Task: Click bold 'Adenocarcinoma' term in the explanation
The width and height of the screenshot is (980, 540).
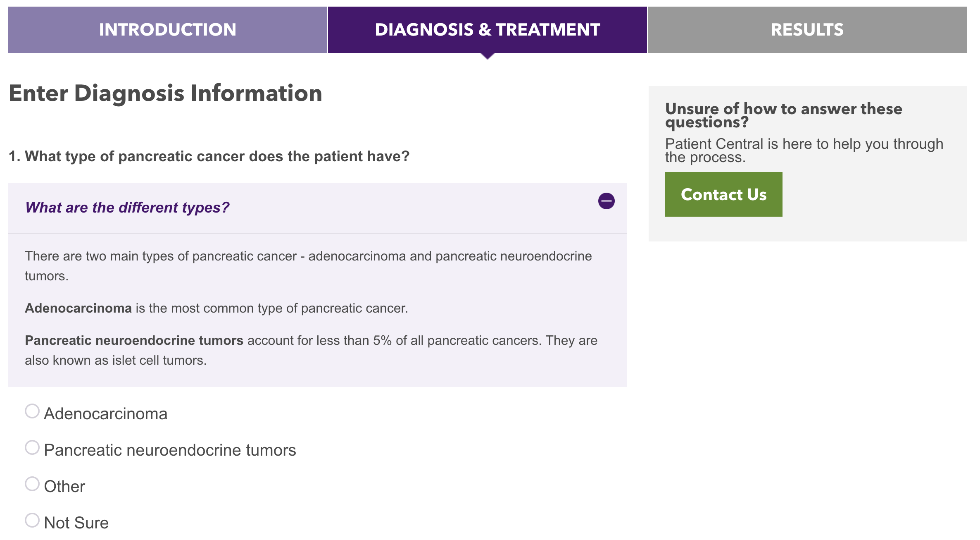Action: (78, 308)
